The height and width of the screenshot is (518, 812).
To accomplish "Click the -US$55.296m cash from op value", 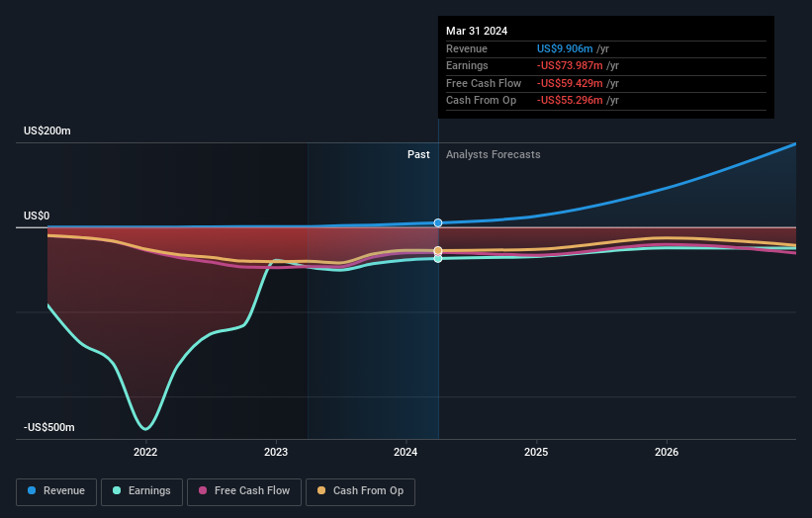I will pos(570,101).
